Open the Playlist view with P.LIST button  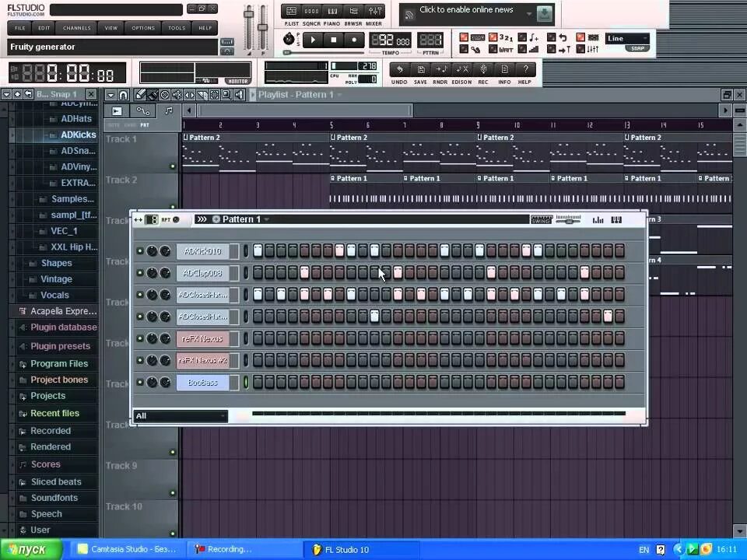[291, 11]
